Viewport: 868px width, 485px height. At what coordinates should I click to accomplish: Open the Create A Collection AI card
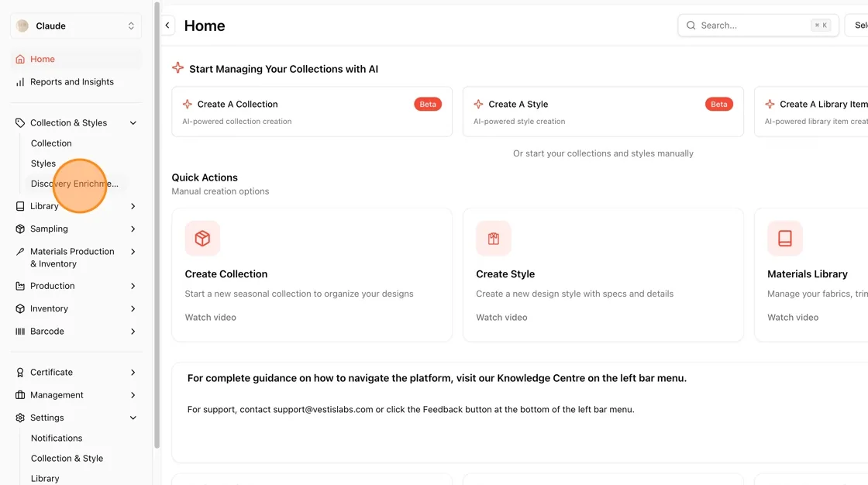coord(312,112)
